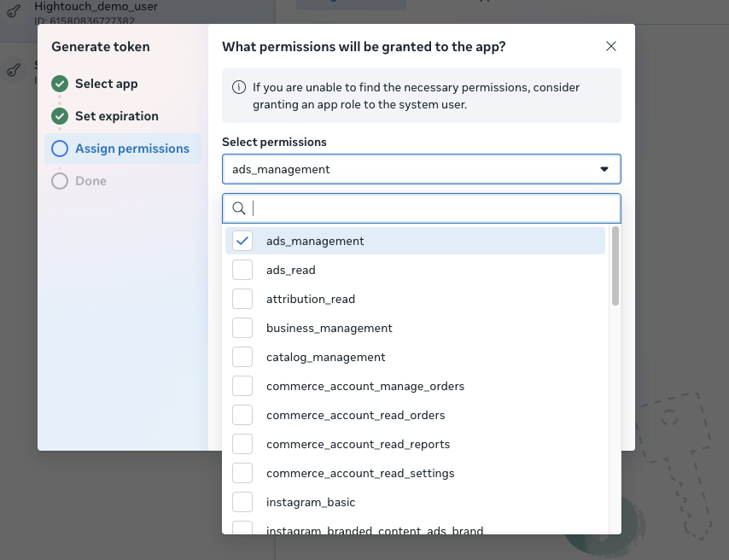Check the business_management permission
729x560 pixels.
coord(242,328)
